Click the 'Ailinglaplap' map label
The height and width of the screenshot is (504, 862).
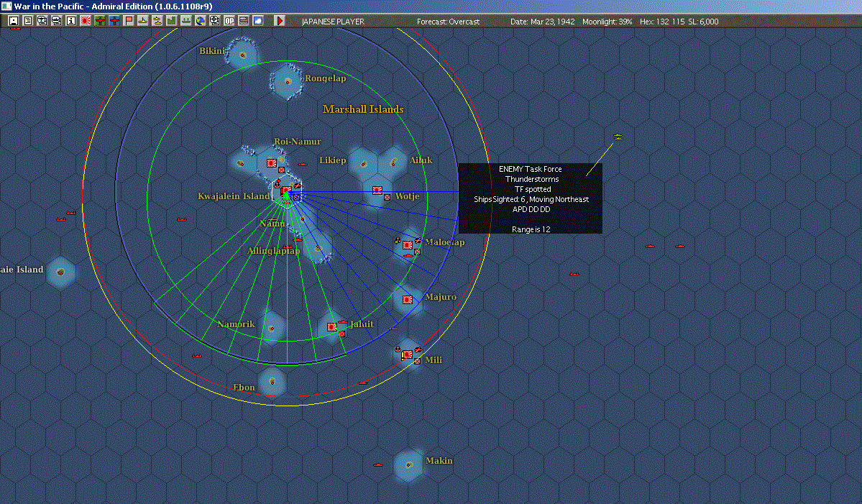pos(273,251)
